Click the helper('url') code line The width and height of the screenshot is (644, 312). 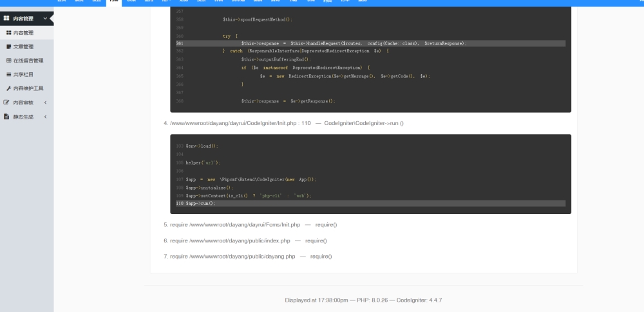[203, 162]
